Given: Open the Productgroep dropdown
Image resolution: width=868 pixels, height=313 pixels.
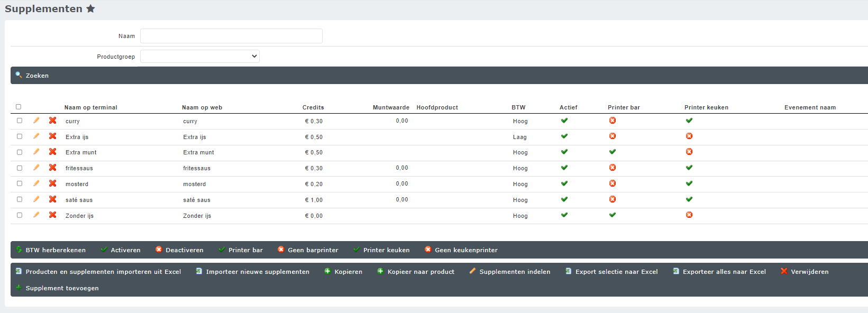Looking at the screenshot, I should [x=199, y=56].
